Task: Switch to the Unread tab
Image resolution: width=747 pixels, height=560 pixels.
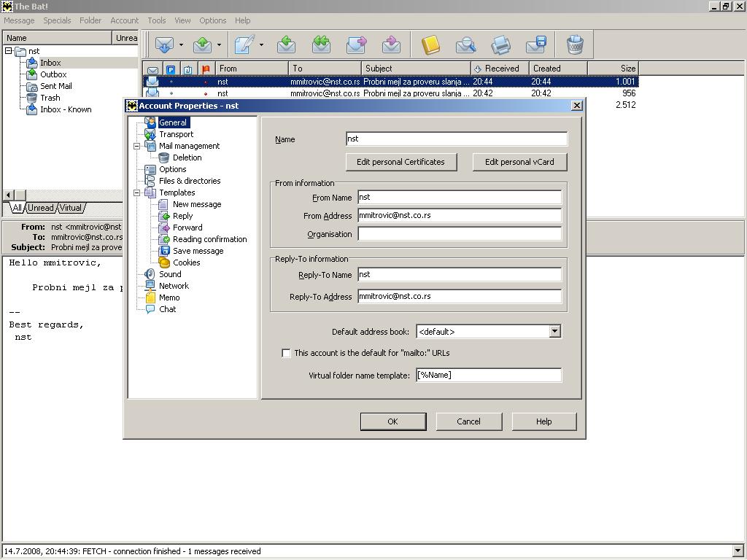Action: 41,208
